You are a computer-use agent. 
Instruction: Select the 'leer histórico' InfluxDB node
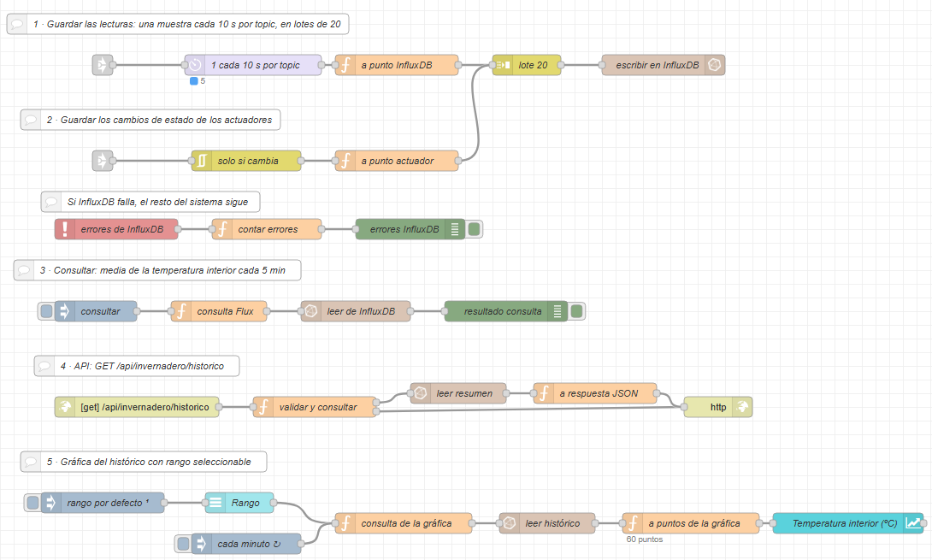point(547,523)
